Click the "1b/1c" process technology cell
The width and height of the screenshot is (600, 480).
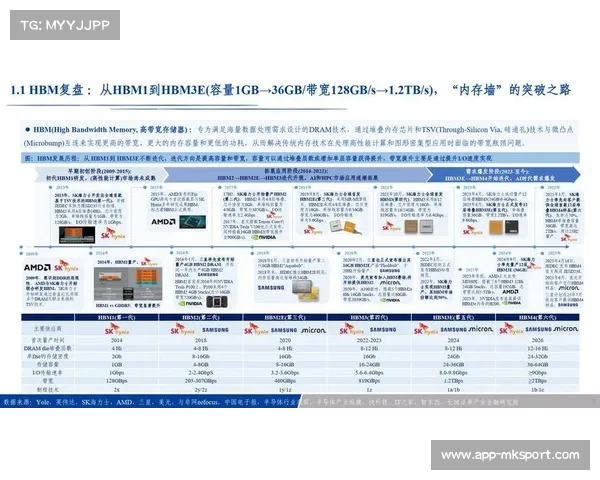pos(537,390)
